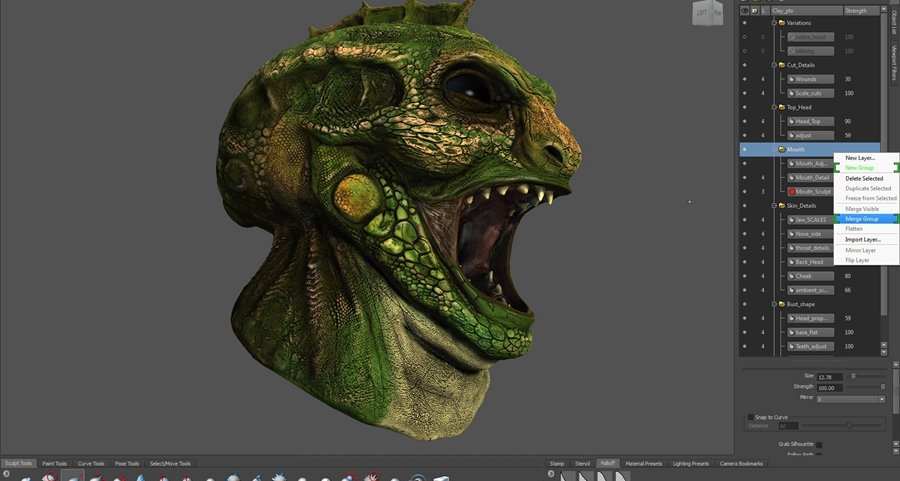Collapse the Bust_shape group
Viewport: 900px width, 481px height.
(x=774, y=304)
